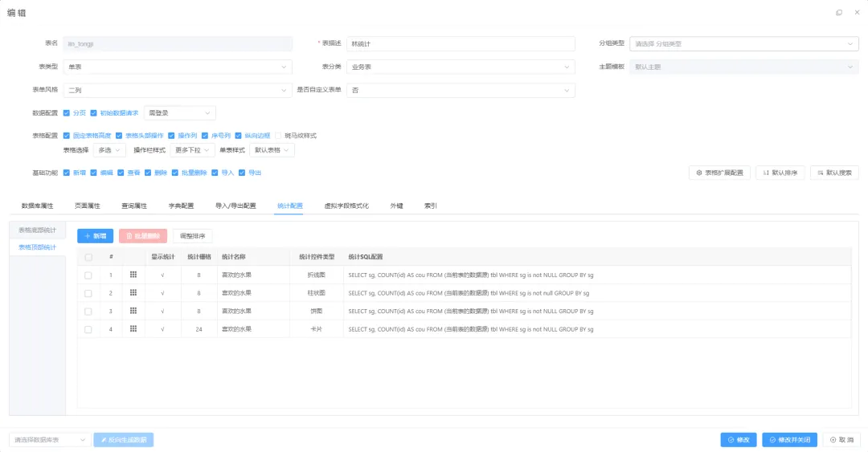Image resolution: width=868 pixels, height=452 pixels.
Task: Open the 分组类型 dropdown
Action: click(x=744, y=43)
